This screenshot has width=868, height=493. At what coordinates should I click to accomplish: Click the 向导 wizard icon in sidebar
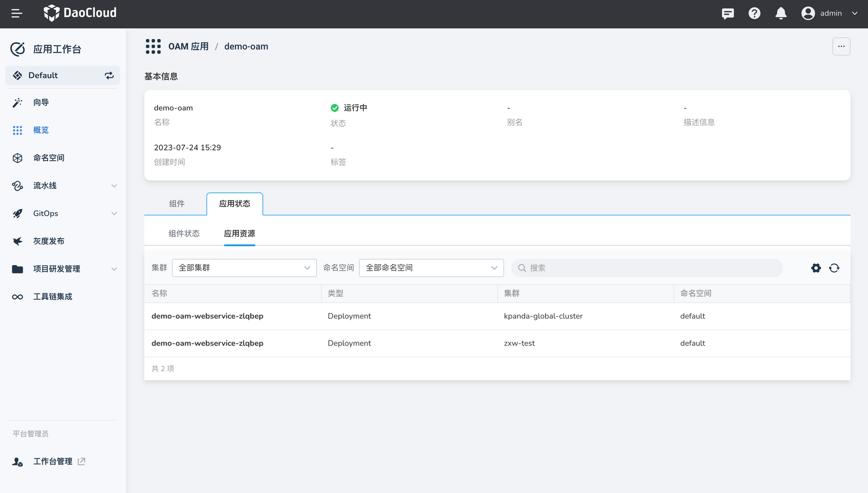click(x=18, y=103)
